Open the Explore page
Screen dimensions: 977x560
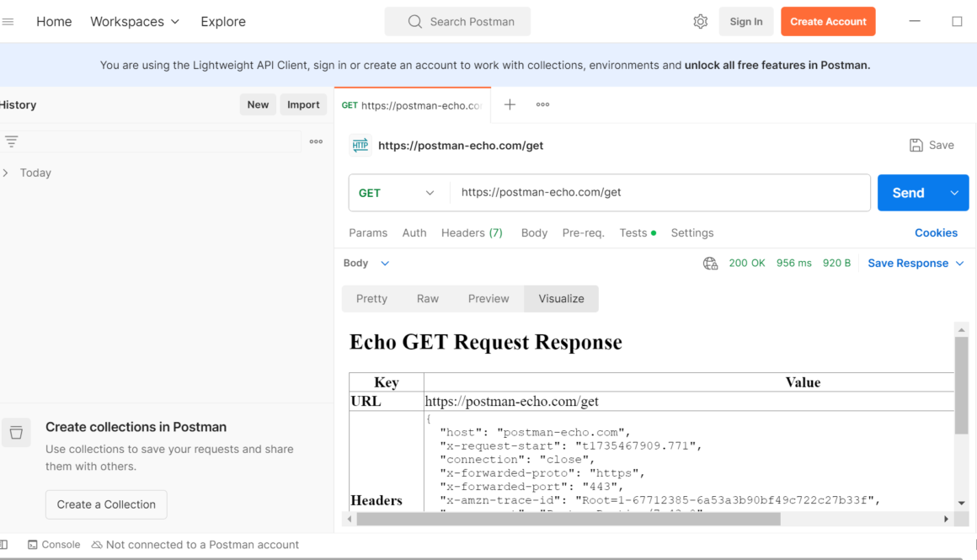(x=223, y=22)
